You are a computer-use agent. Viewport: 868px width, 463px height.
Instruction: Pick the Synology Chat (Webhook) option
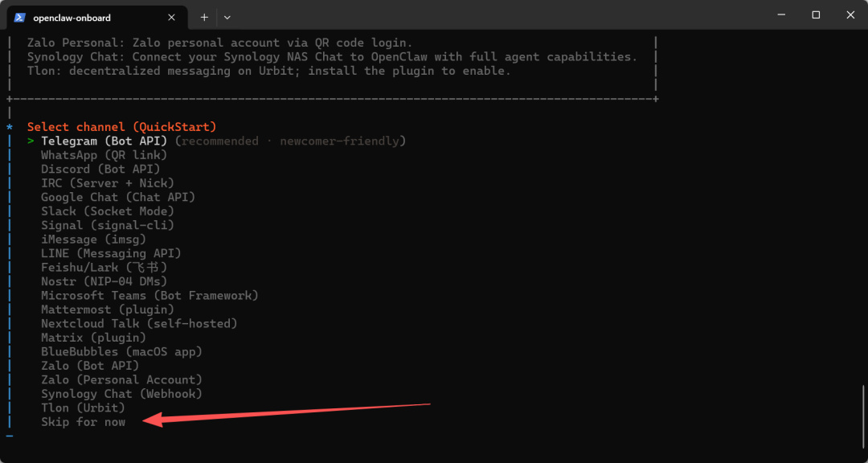tap(121, 394)
